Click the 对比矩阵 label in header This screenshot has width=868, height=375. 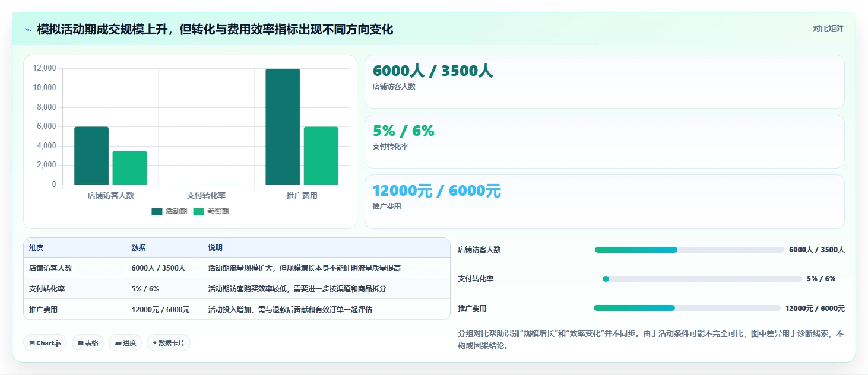tap(828, 28)
